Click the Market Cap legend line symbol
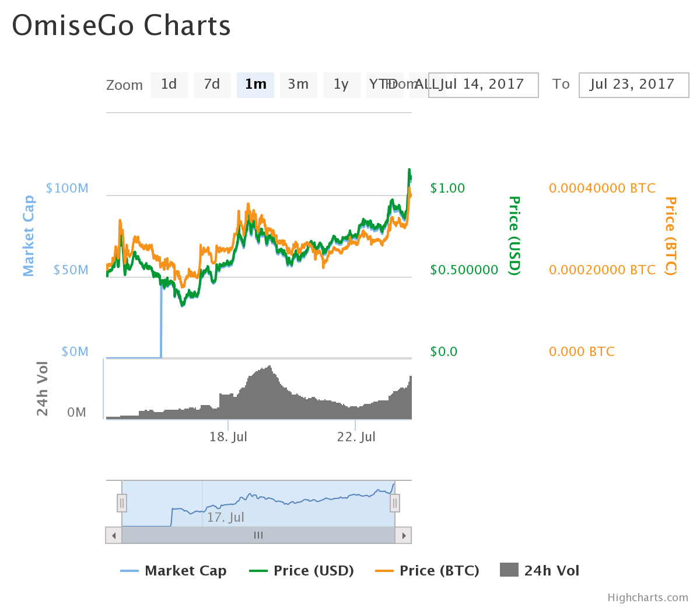The height and width of the screenshot is (607, 700). [129, 570]
